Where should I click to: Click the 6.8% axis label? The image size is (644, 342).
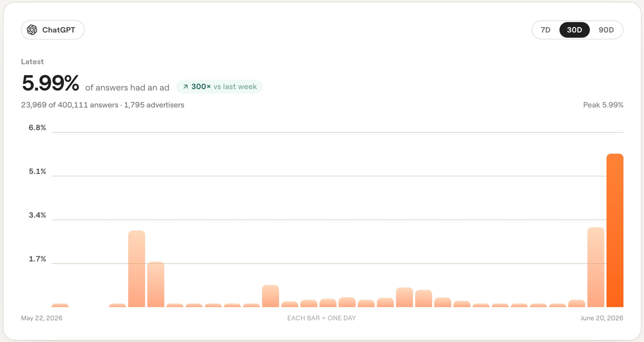(37, 128)
